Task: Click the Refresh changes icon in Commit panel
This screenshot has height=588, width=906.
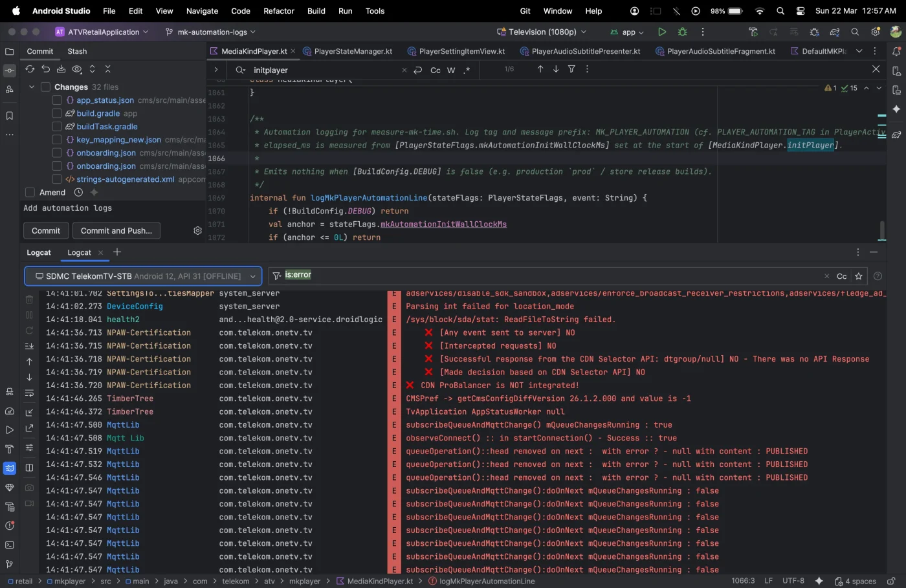Action: (x=30, y=69)
